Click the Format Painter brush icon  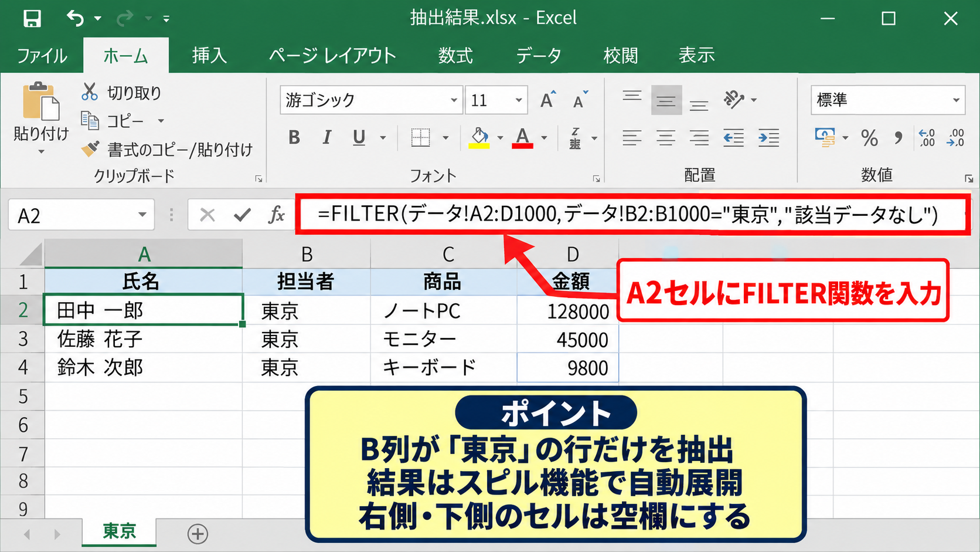[x=90, y=149]
